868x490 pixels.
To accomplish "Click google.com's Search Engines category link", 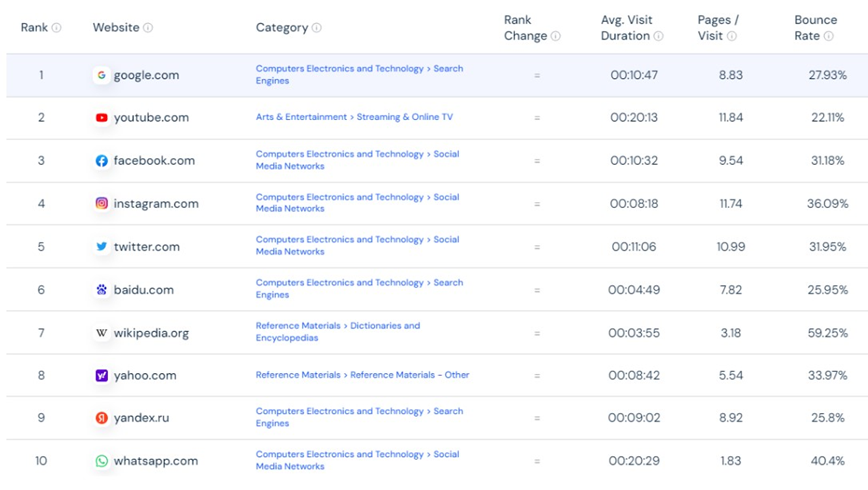I will click(x=359, y=75).
